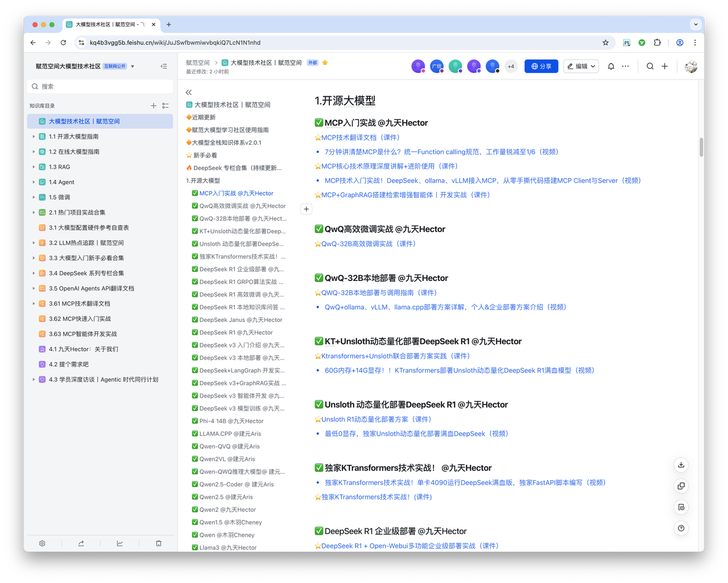The width and height of the screenshot is (728, 583).
Task: Open the Chrome three-dot menu
Action: tap(695, 43)
